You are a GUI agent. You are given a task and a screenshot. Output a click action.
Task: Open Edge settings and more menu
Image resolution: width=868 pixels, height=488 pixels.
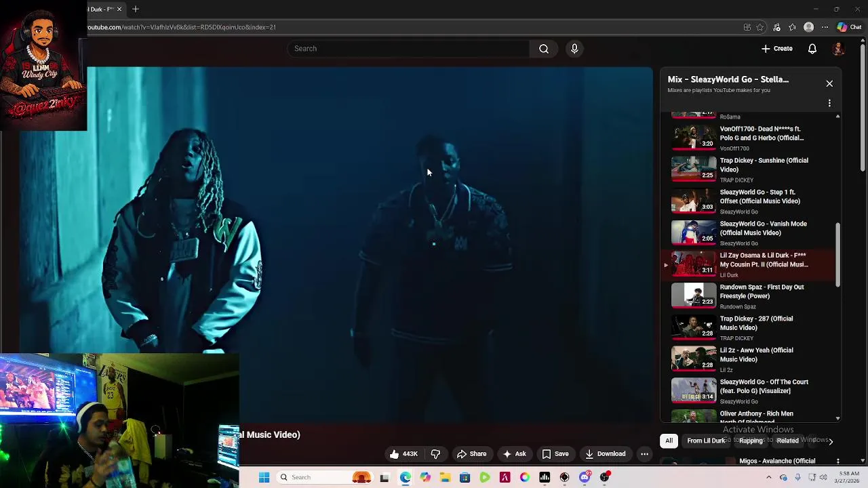[x=825, y=27]
